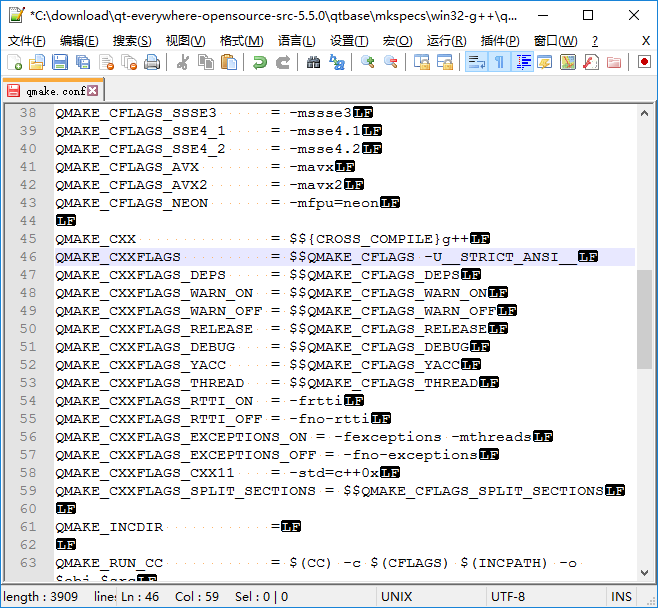Start macro recording with red dot icon
Screen dimensions: 658x608
pyautogui.click(x=644, y=63)
